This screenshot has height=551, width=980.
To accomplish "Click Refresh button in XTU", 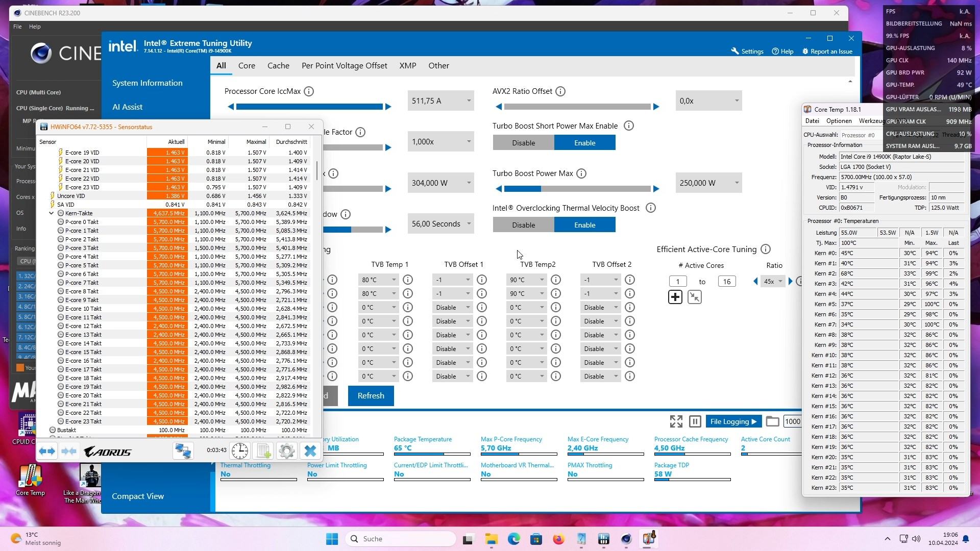I will coord(371,396).
